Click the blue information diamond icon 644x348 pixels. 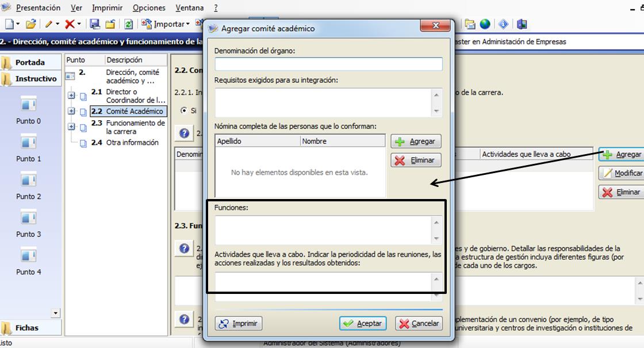(504, 24)
